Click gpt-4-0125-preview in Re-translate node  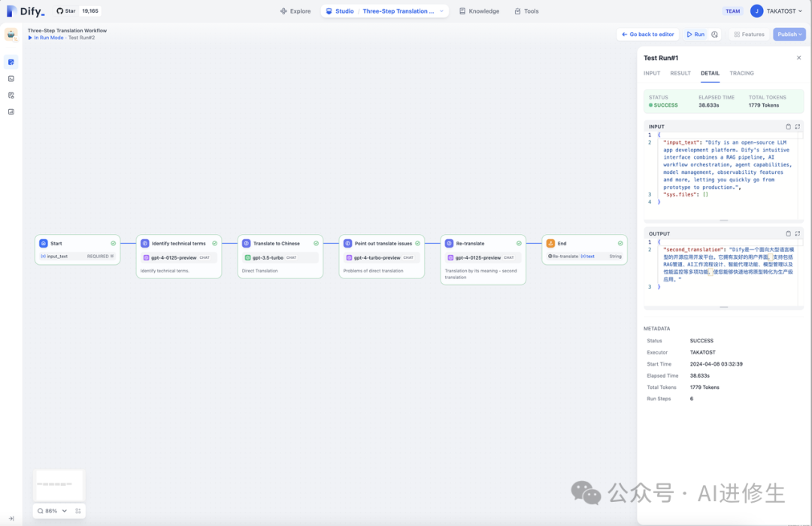(483, 257)
